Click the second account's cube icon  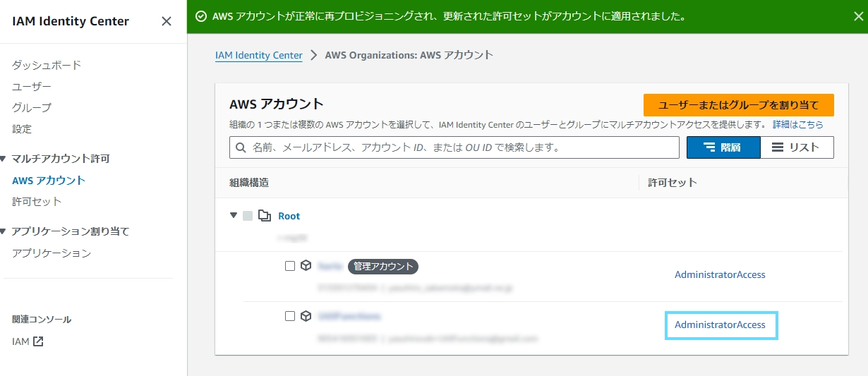tap(306, 316)
